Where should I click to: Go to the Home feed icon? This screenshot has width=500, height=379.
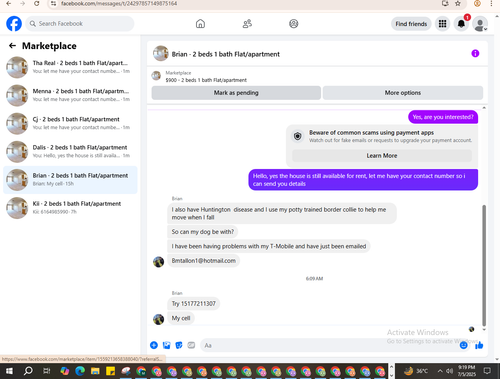200,24
